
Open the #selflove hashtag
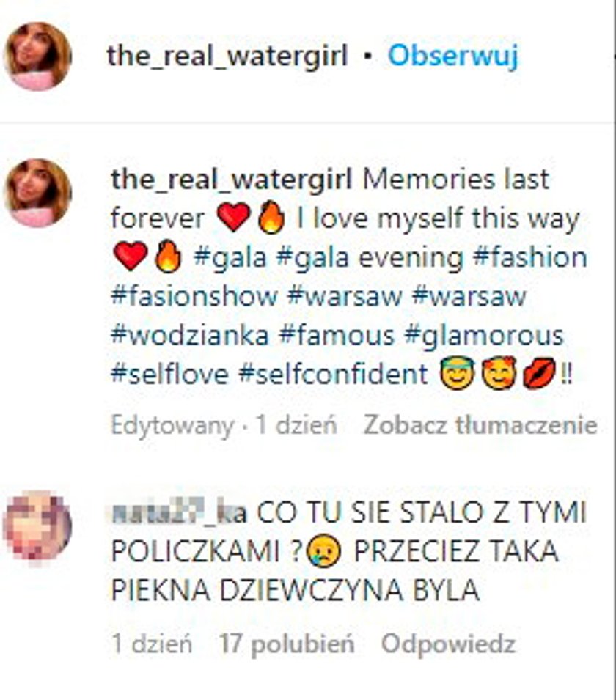pos(169,374)
